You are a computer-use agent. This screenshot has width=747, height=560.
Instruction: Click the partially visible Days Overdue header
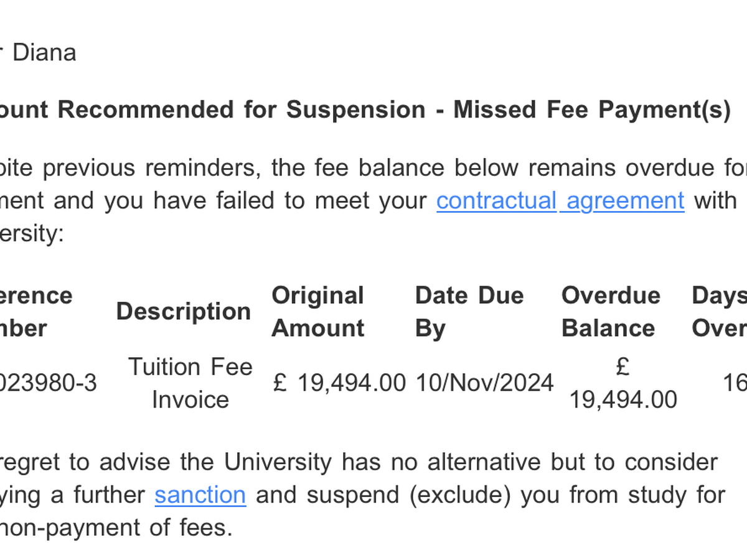click(720, 311)
